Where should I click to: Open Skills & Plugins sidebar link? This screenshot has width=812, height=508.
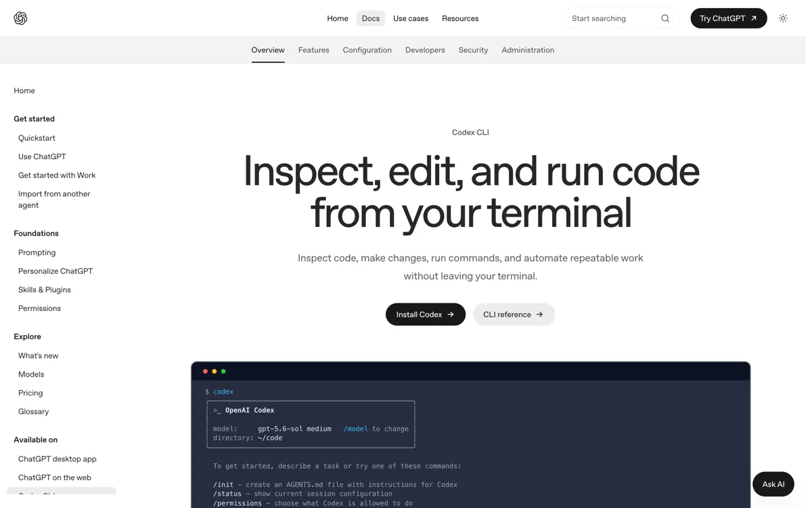pyautogui.click(x=45, y=290)
